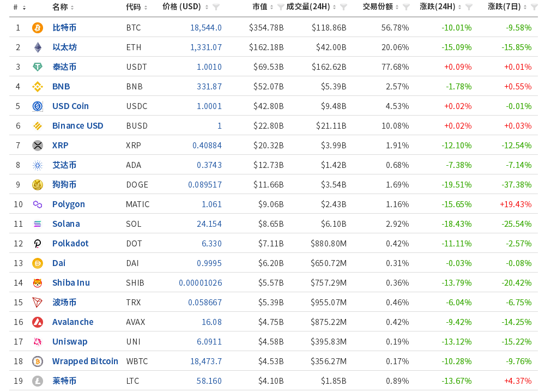Click the Litecoin logo beside 莱特币
This screenshot has height=392, width=539.
(x=37, y=381)
